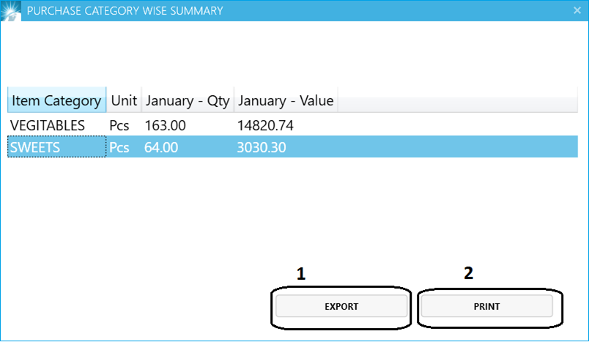Screen dimensions: 589x364
Task: Click the January - Qty column header
Action: tap(188, 100)
